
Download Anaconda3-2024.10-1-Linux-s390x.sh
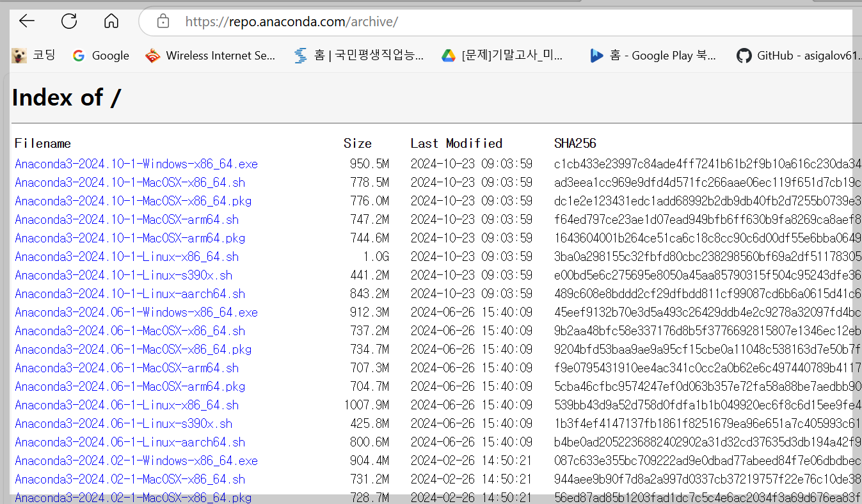tap(124, 275)
